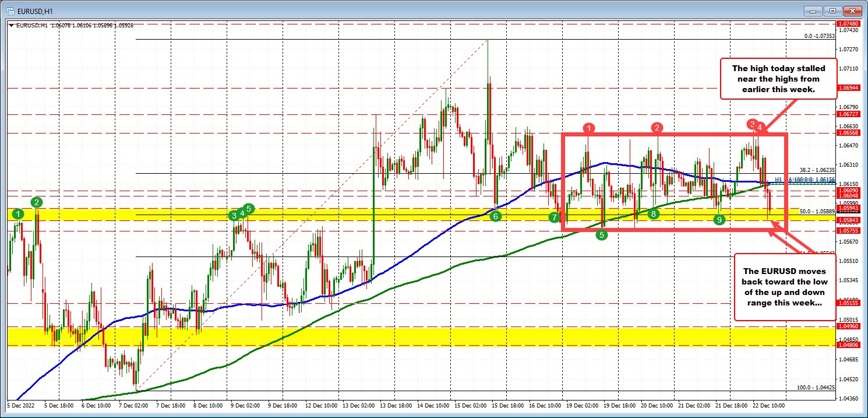Click green marker 6 near the 15 Dec candles
The height and width of the screenshot is (418, 868).
(x=496, y=216)
